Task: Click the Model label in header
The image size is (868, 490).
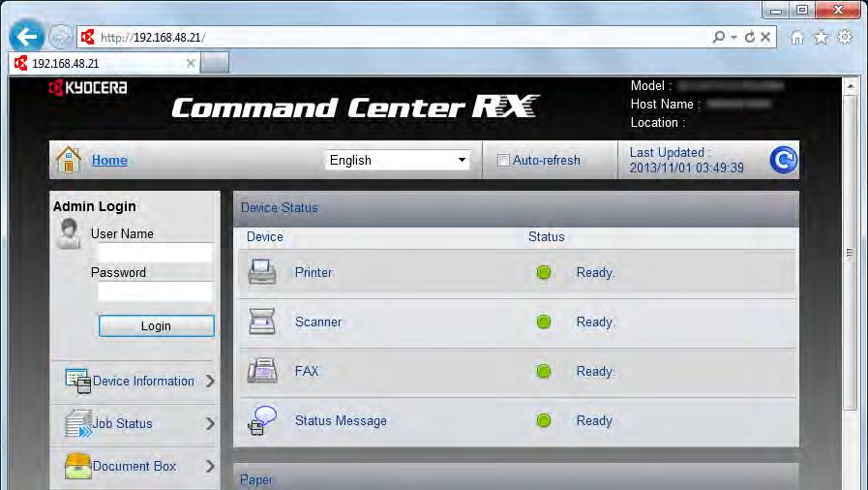Action: pos(651,86)
